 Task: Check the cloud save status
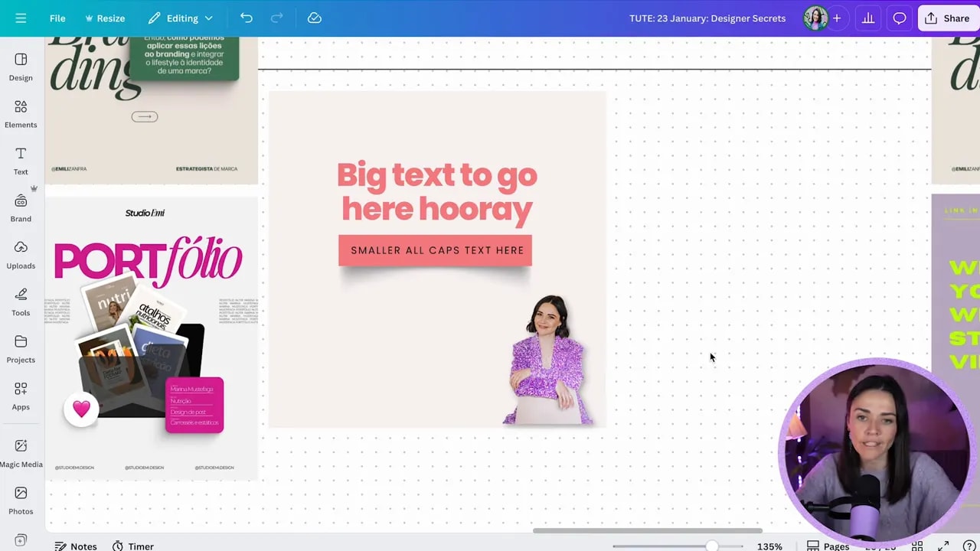pyautogui.click(x=314, y=18)
